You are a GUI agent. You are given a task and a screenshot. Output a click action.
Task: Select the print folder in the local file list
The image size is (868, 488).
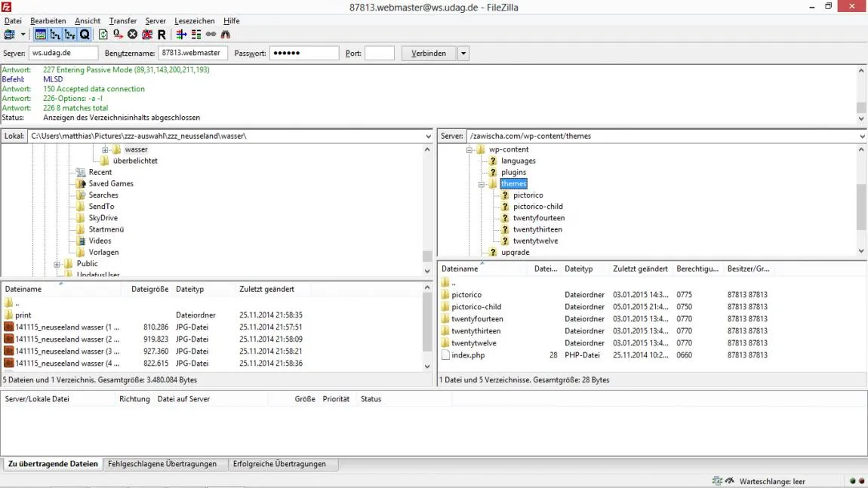23,315
